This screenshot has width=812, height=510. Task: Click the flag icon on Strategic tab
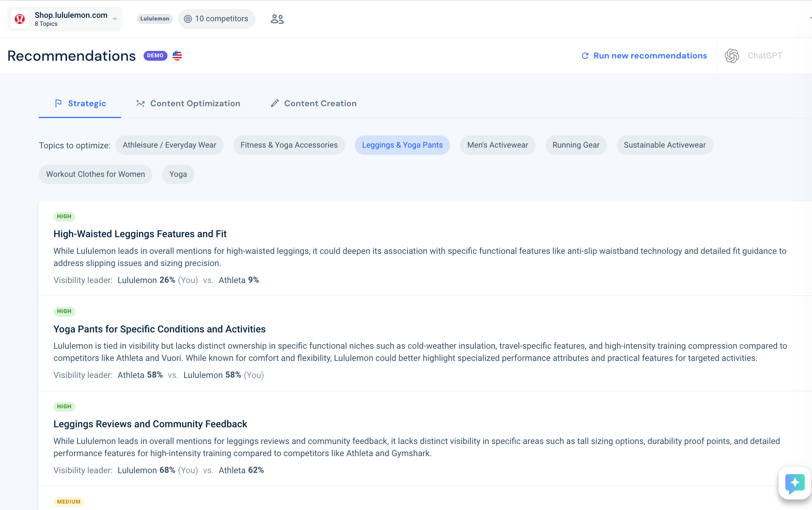[x=58, y=103]
